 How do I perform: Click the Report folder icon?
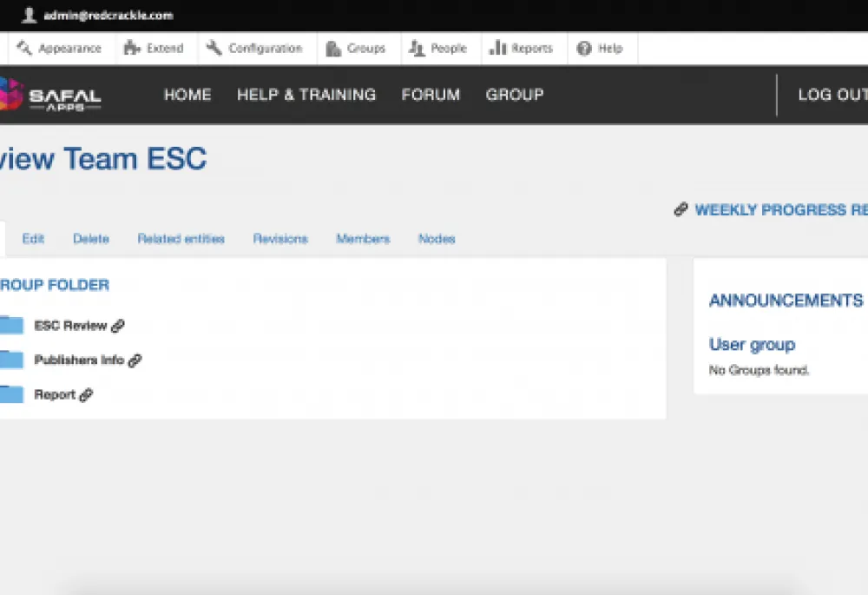tap(11, 393)
